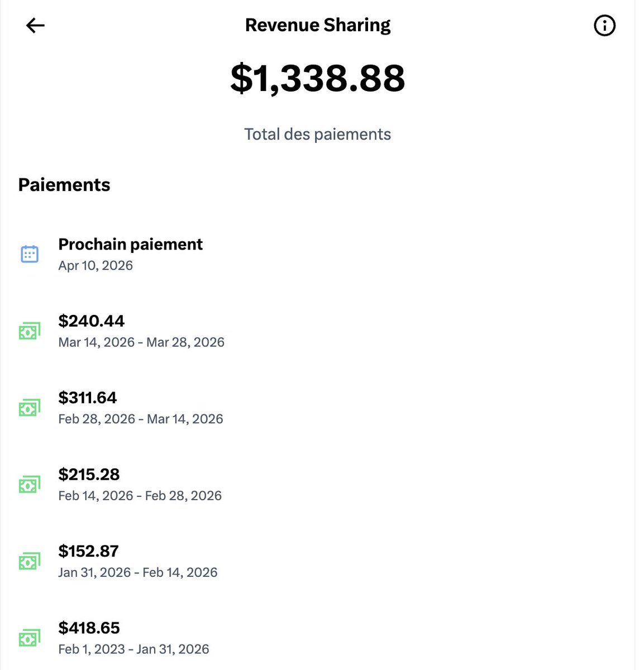The width and height of the screenshot is (644, 670).
Task: Click the money icon next to $240.44
Action: point(30,331)
